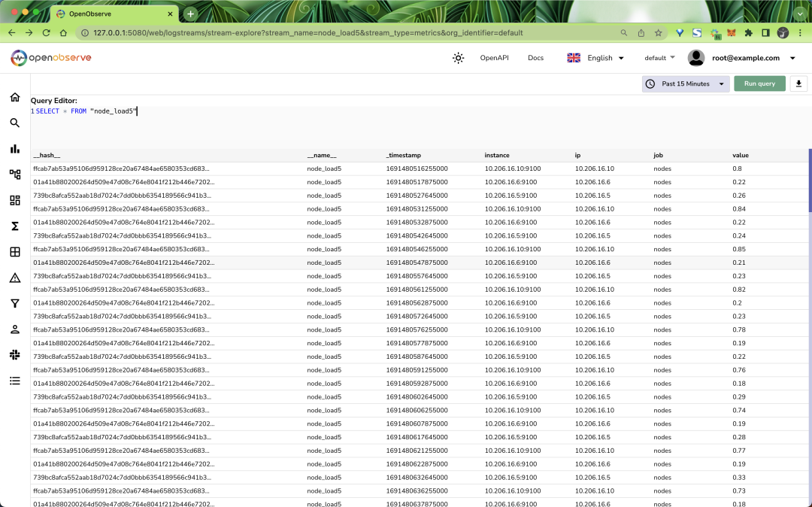Open Dashboards via the grid sidebar icon
The width and height of the screenshot is (812, 507).
pos(14,200)
